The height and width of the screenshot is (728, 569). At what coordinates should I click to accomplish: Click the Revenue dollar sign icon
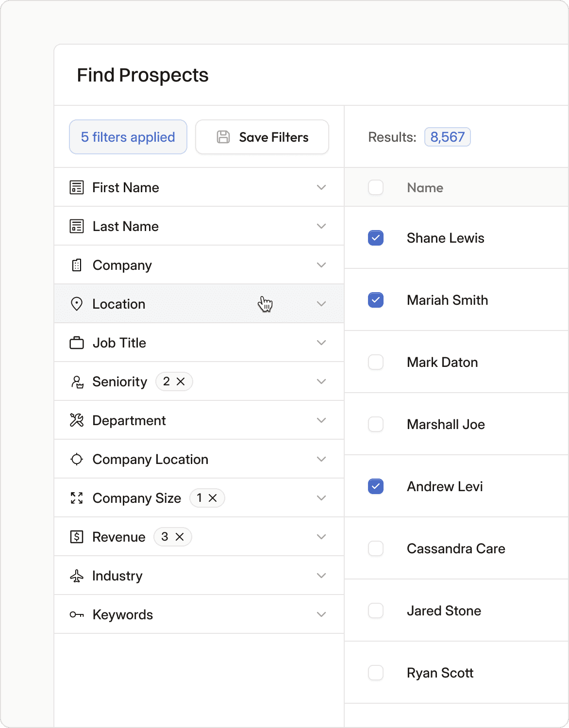pyautogui.click(x=77, y=537)
